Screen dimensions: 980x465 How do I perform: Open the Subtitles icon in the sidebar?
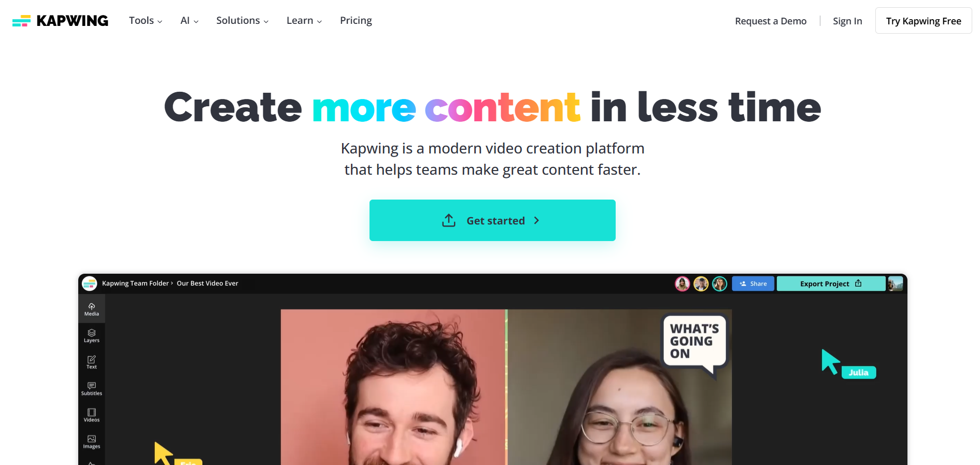pyautogui.click(x=92, y=389)
